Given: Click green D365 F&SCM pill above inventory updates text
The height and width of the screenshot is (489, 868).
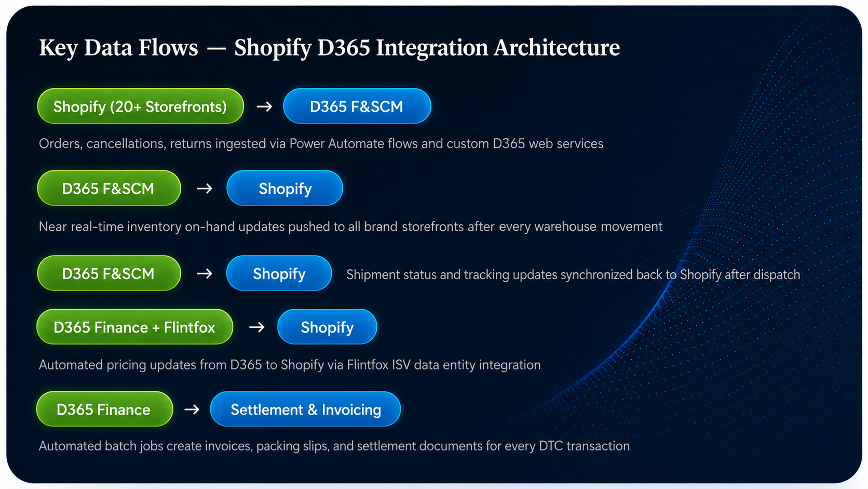Looking at the screenshot, I should [109, 188].
